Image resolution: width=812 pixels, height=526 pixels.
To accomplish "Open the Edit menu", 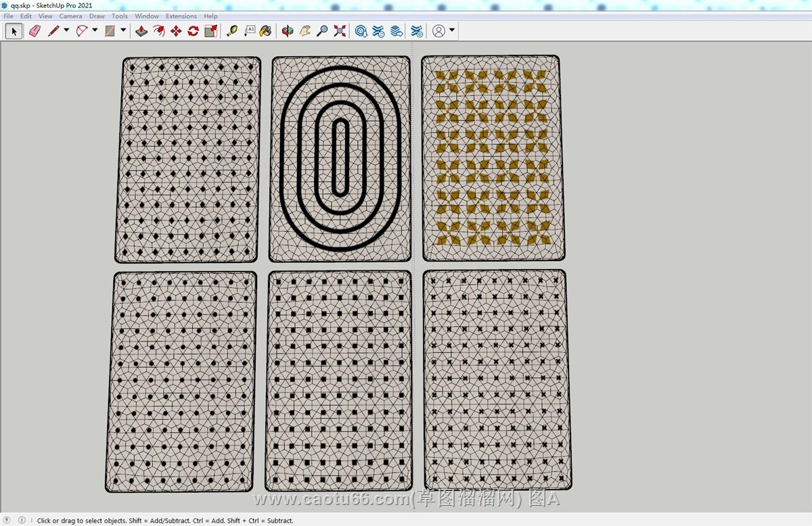I will tap(26, 16).
